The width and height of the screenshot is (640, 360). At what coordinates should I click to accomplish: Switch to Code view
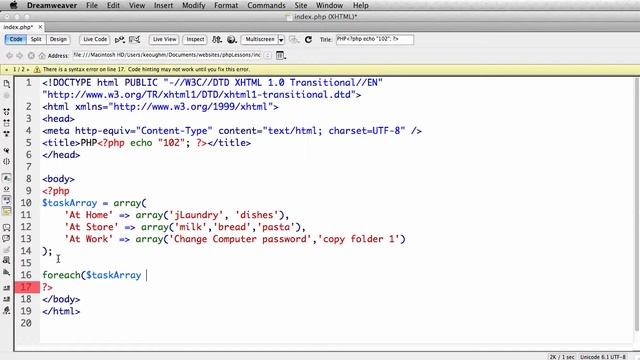16,39
